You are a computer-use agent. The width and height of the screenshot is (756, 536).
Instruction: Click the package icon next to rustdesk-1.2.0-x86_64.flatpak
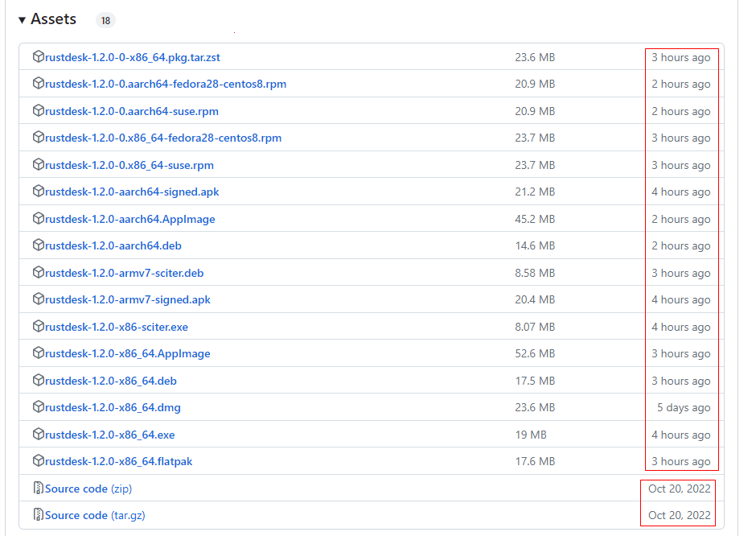39,461
